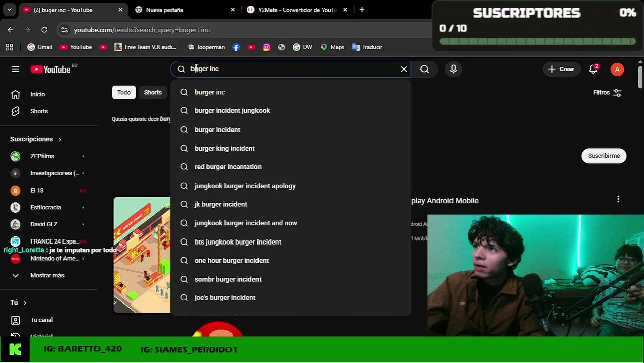This screenshot has height=363, width=644.
Task: Choose the sombr burger incident suggestion
Action: click(x=291, y=279)
